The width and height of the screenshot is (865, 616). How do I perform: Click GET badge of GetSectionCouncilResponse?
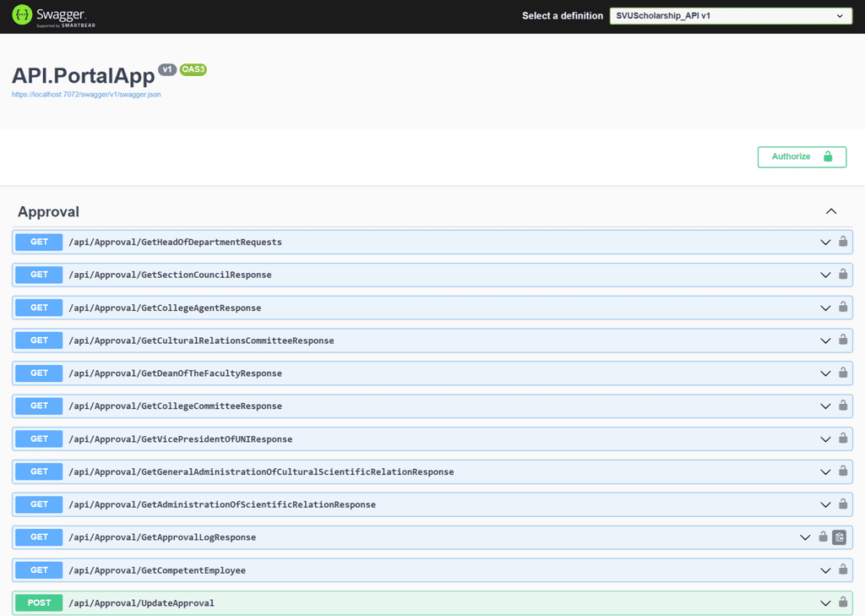[39, 275]
